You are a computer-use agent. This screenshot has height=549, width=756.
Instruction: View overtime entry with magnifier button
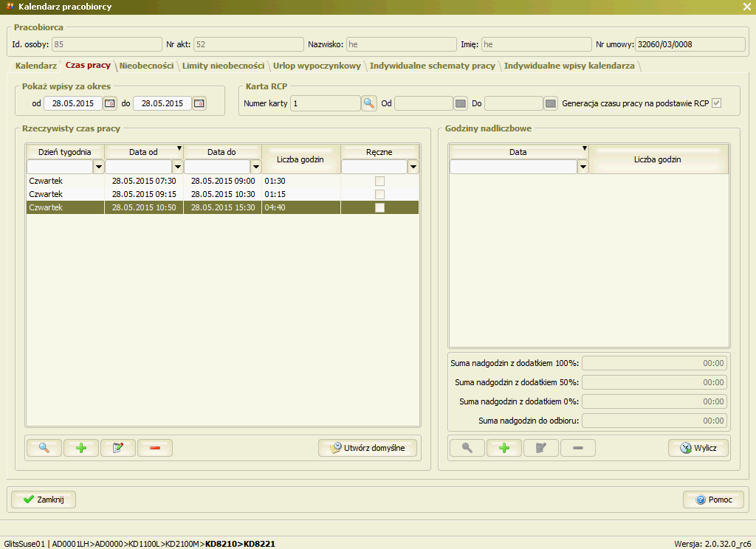point(467,448)
